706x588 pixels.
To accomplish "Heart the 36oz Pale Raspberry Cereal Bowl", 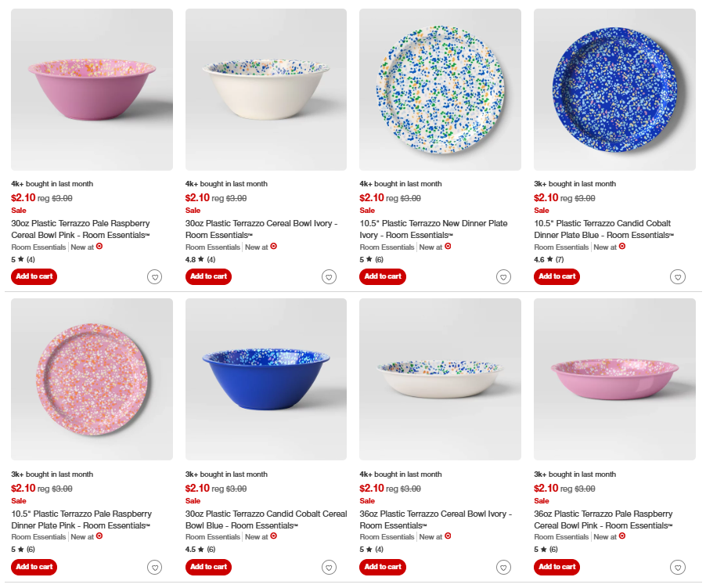I will point(678,567).
